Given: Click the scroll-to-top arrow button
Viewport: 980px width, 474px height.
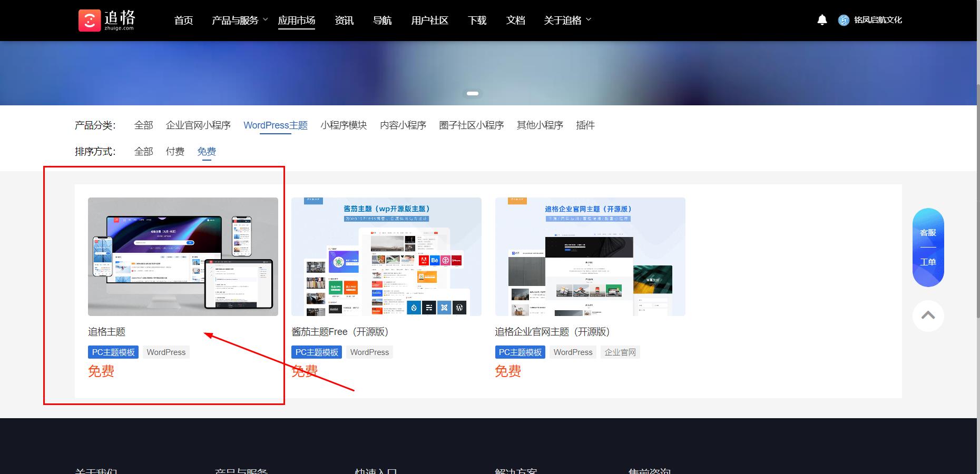Looking at the screenshot, I should coord(928,315).
